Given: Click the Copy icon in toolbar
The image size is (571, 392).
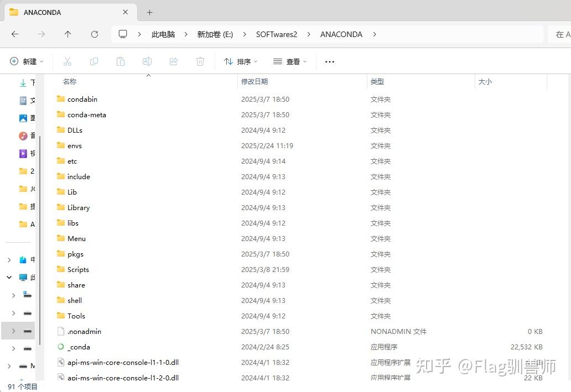Looking at the screenshot, I should 94,61.
